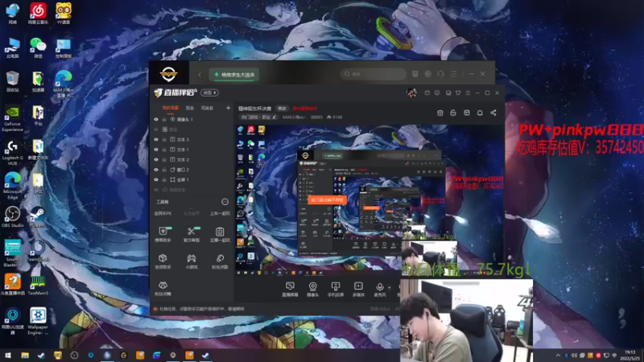Add a phone screen cast source
The height and width of the screenshot is (362, 644).
pyautogui.click(x=336, y=289)
